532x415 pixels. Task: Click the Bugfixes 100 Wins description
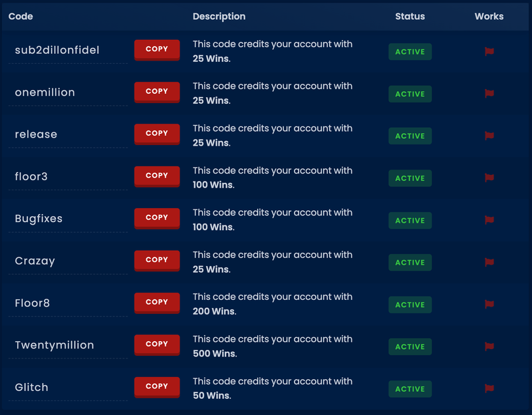(x=273, y=219)
